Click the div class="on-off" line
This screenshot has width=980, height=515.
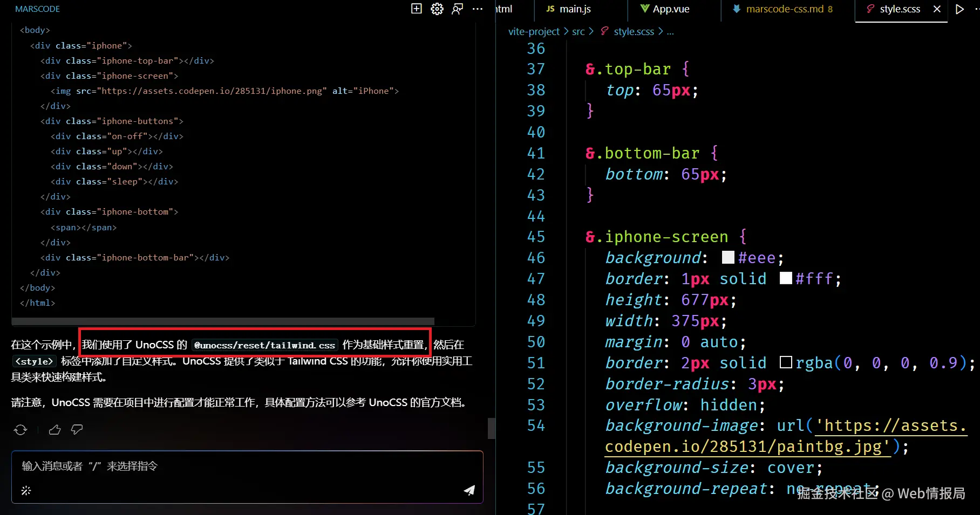[117, 136]
